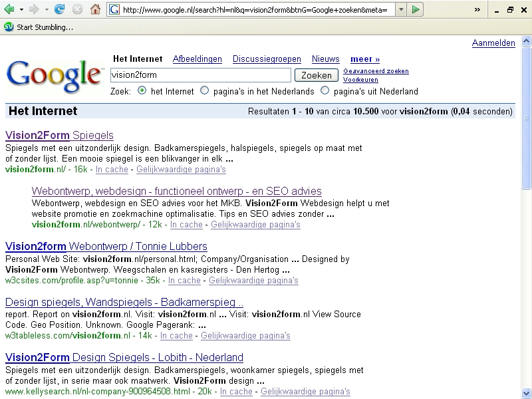Click the Forward arrow button
The height and width of the screenshot is (399, 532).
pyautogui.click(x=34, y=9)
